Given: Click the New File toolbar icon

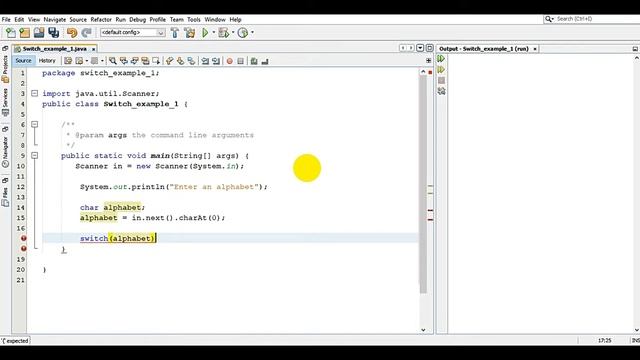Looking at the screenshot, I should tap(11, 33).
